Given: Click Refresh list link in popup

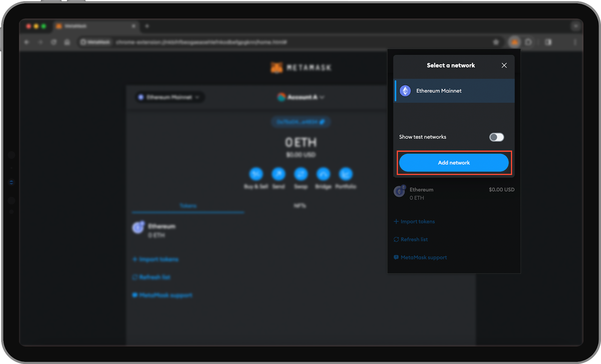Looking at the screenshot, I should (411, 239).
